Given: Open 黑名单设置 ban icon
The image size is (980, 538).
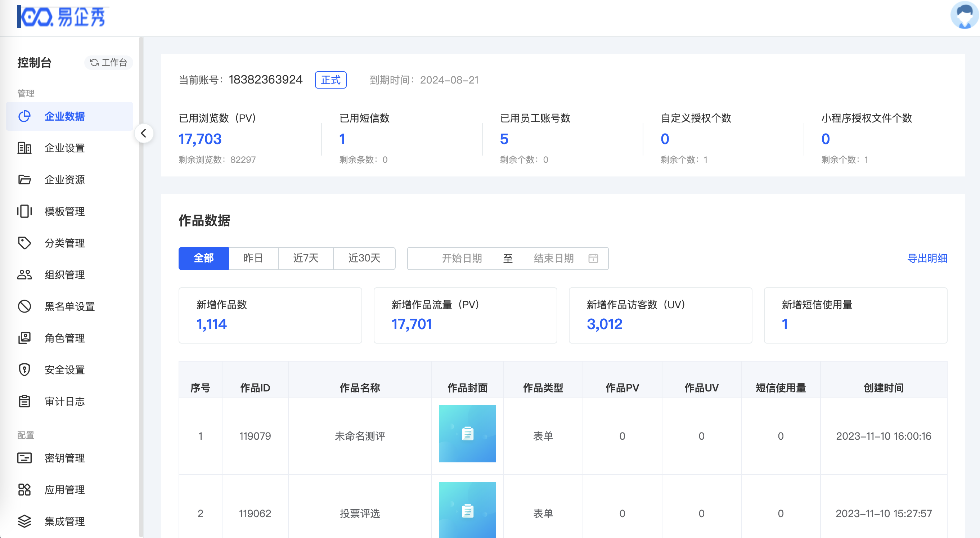Looking at the screenshot, I should point(24,306).
